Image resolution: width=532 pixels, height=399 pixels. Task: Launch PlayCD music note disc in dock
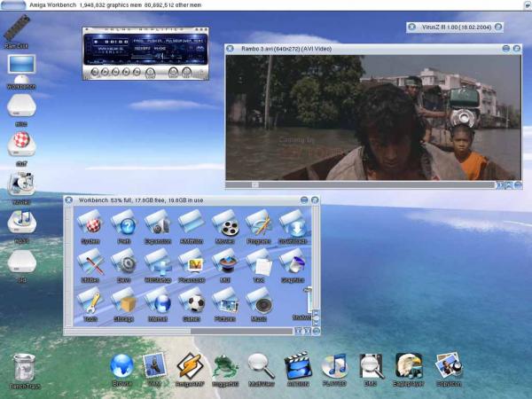[x=334, y=370]
